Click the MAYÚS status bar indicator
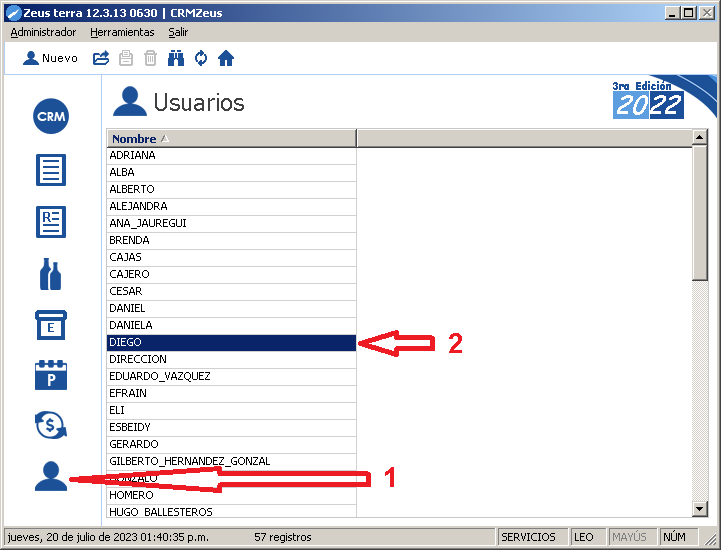 pos(633,537)
